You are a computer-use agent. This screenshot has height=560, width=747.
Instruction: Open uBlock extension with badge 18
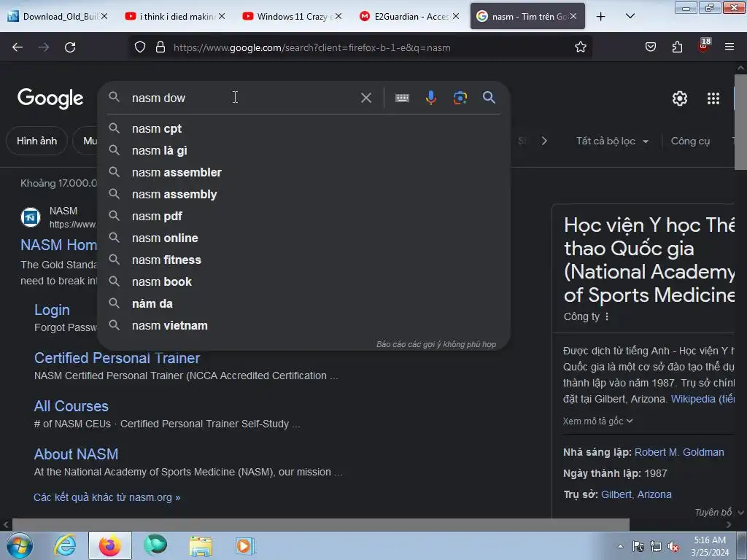pos(704,46)
